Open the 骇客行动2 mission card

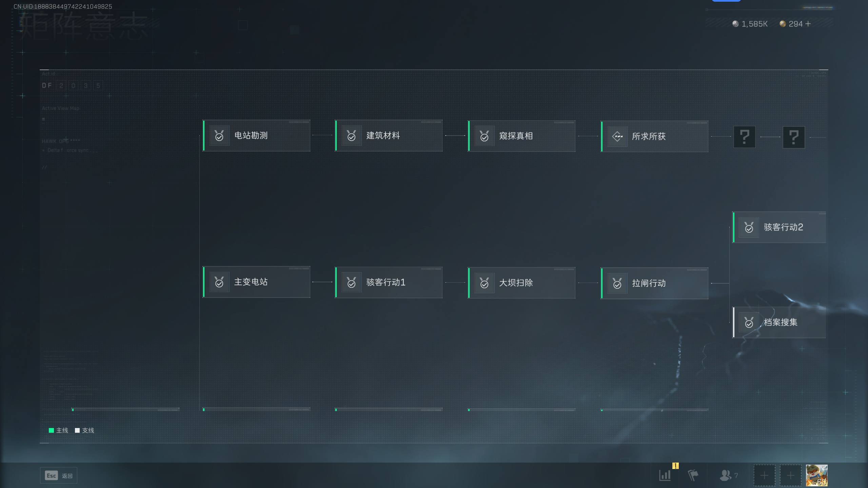tap(779, 227)
